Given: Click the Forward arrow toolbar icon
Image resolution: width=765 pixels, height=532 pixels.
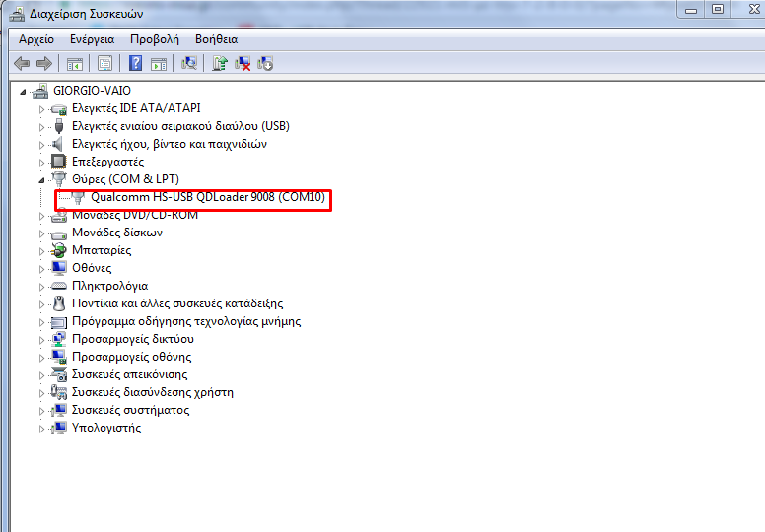Looking at the screenshot, I should [x=43, y=63].
